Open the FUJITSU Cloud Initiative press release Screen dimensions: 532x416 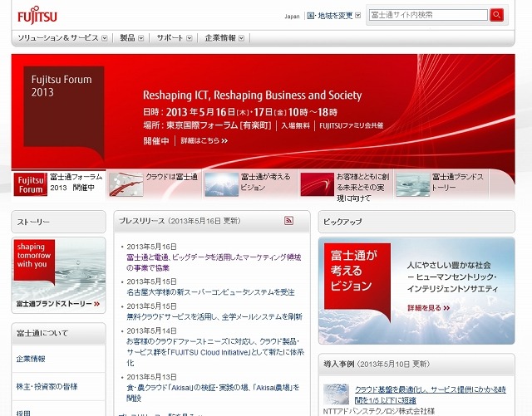click(x=215, y=352)
